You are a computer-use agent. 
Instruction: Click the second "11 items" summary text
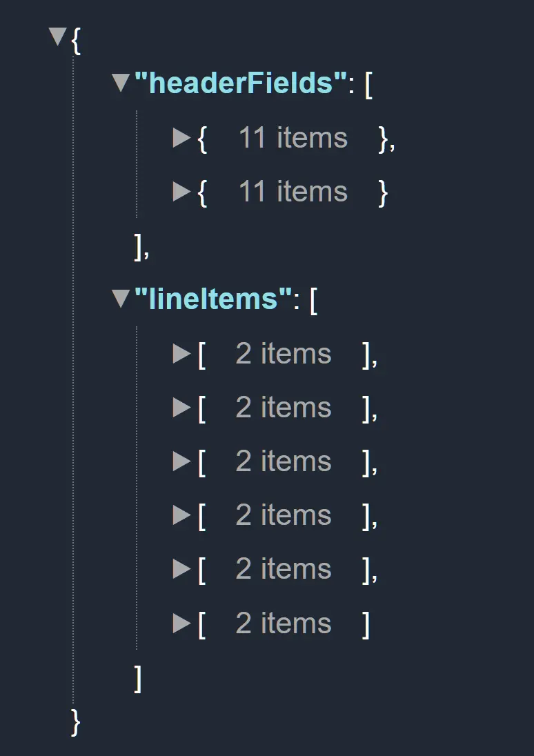(x=293, y=192)
